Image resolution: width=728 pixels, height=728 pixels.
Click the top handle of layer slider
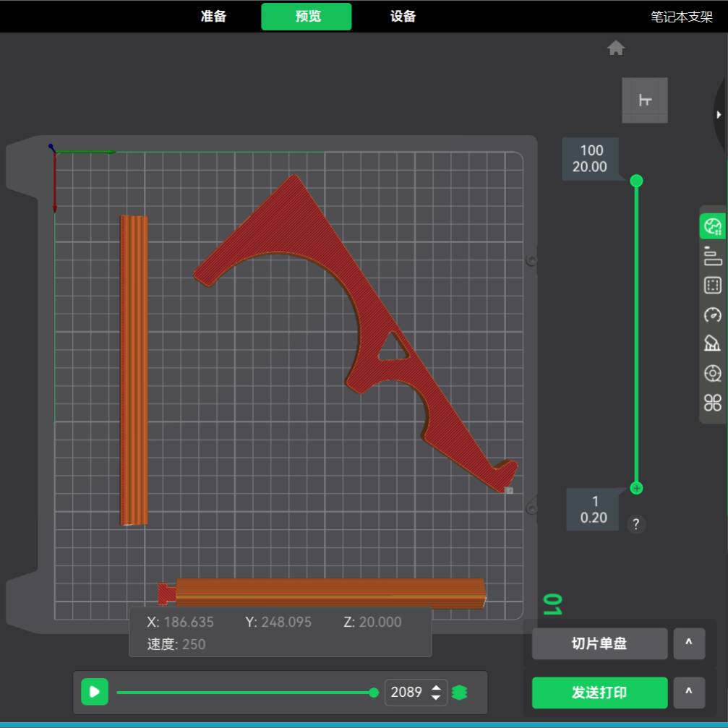[636, 181]
